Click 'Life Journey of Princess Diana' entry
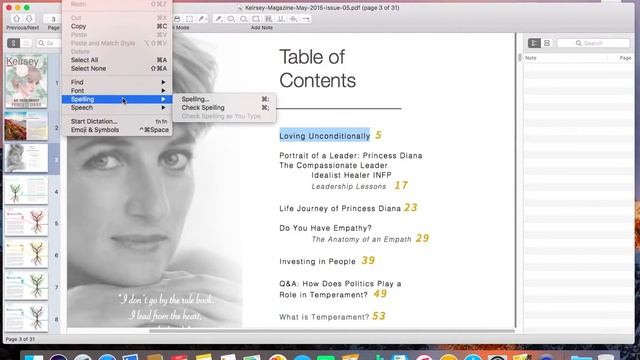The width and height of the screenshot is (640, 360). 340,209
